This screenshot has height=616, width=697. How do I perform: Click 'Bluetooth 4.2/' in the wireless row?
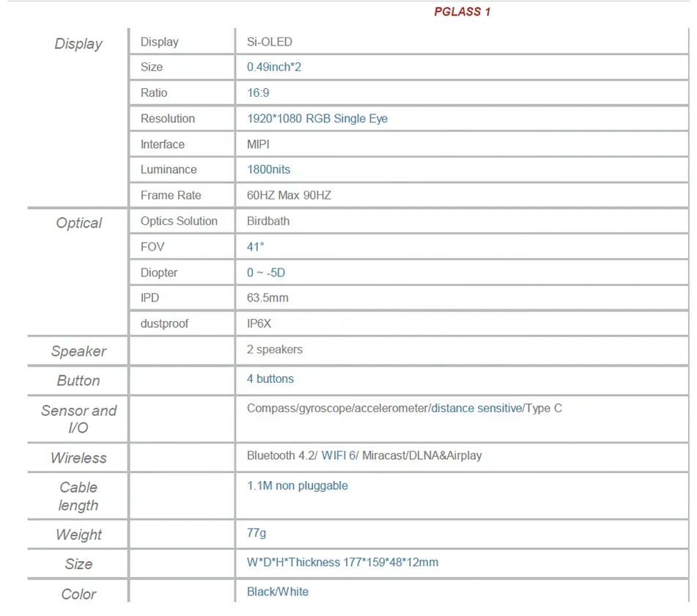click(x=282, y=456)
